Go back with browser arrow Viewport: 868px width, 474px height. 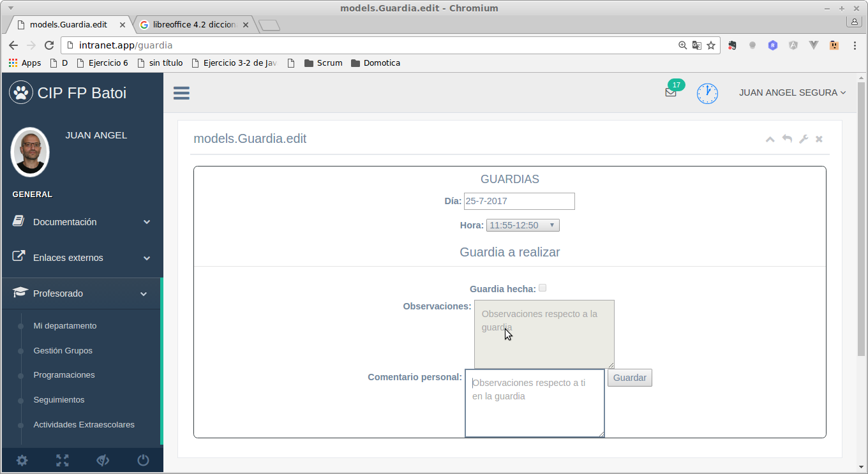(13, 45)
